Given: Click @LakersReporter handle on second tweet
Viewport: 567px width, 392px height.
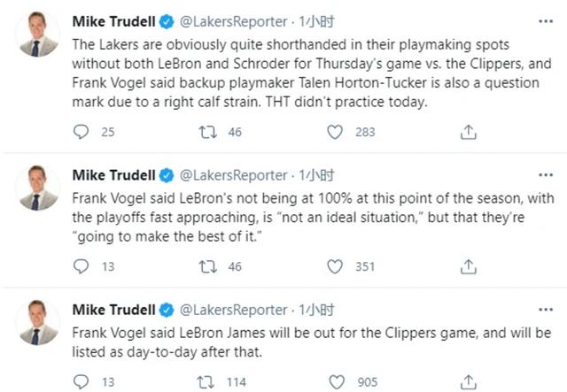Looking at the screenshot, I should pyautogui.click(x=234, y=174).
